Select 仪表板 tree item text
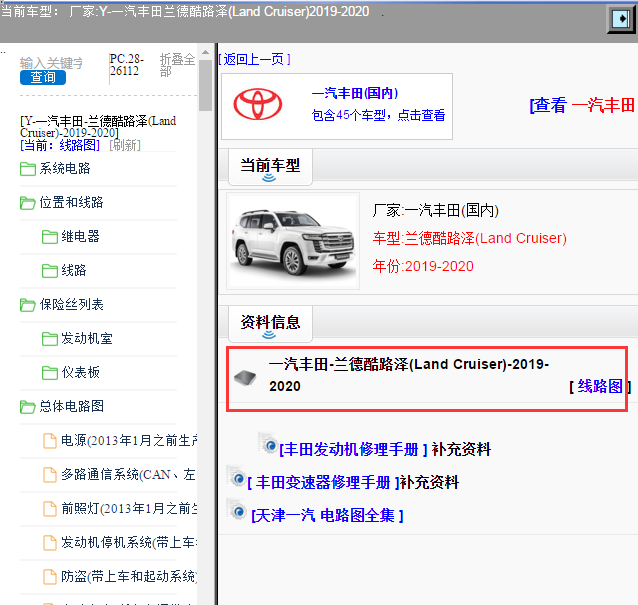The height and width of the screenshot is (605, 638). 80,372
